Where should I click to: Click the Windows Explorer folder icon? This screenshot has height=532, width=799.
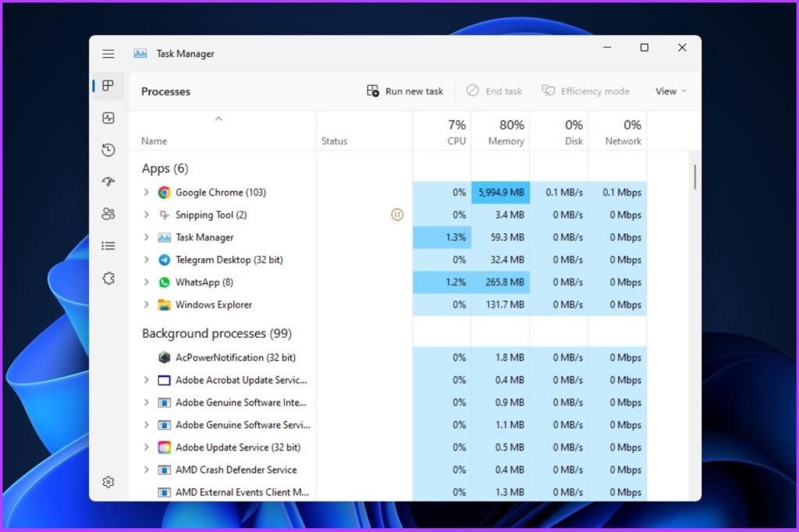[x=164, y=305]
